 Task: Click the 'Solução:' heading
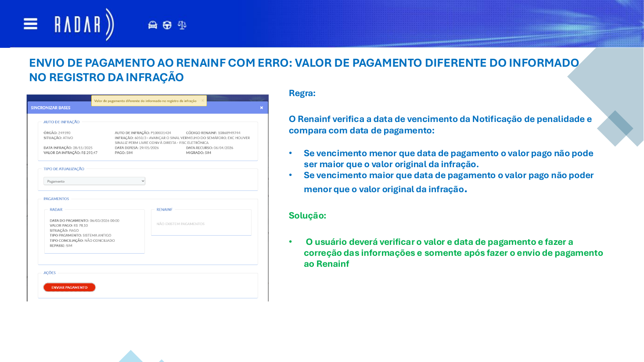(307, 215)
